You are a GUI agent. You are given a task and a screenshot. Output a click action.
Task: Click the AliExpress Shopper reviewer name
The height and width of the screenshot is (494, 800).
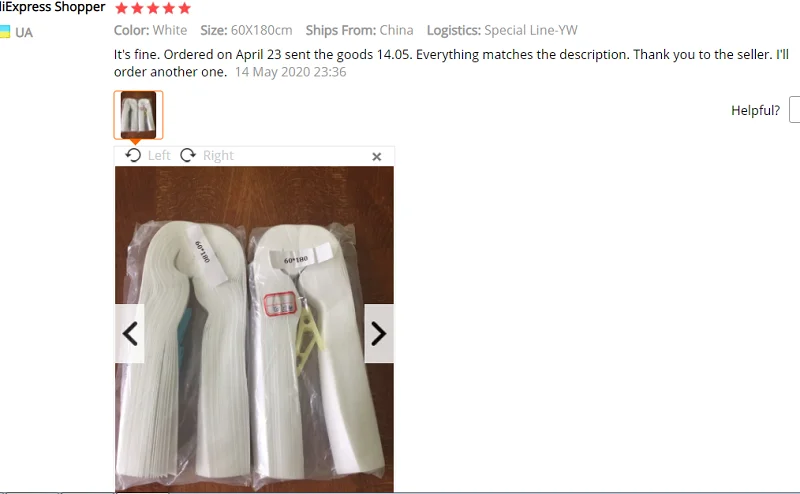pos(53,7)
